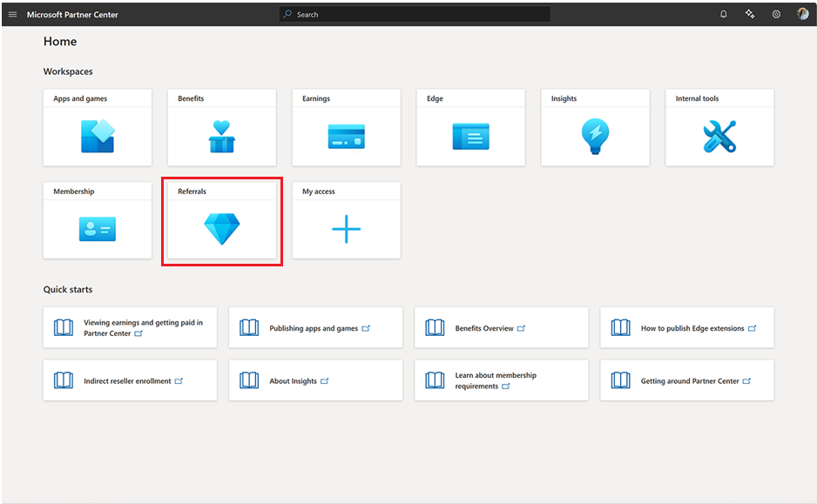817x504 pixels.
Task: Click the Home page heading
Action: pyautogui.click(x=60, y=42)
